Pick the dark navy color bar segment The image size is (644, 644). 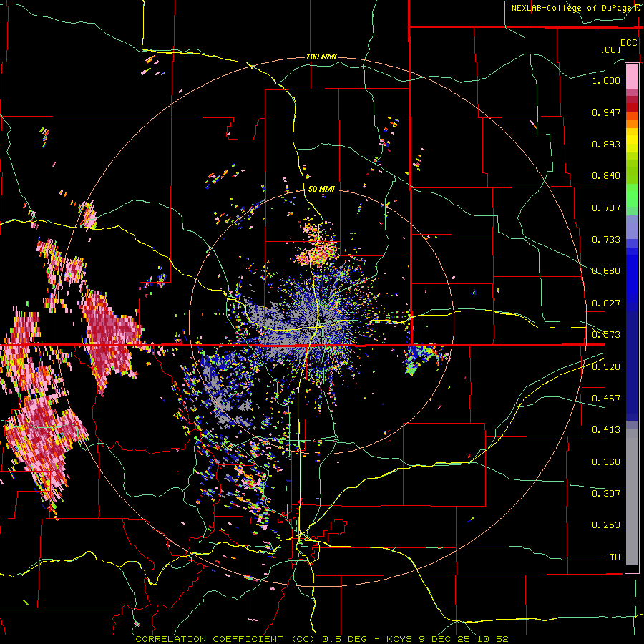click(x=632, y=366)
